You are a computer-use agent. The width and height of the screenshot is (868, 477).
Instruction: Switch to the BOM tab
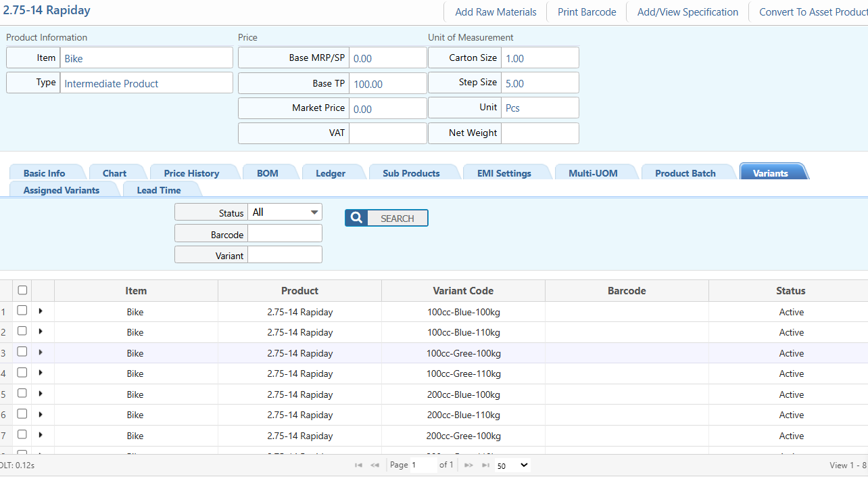(x=267, y=173)
